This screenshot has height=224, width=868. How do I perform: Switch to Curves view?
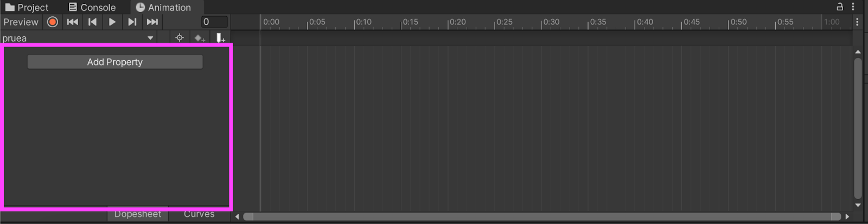[x=199, y=214]
